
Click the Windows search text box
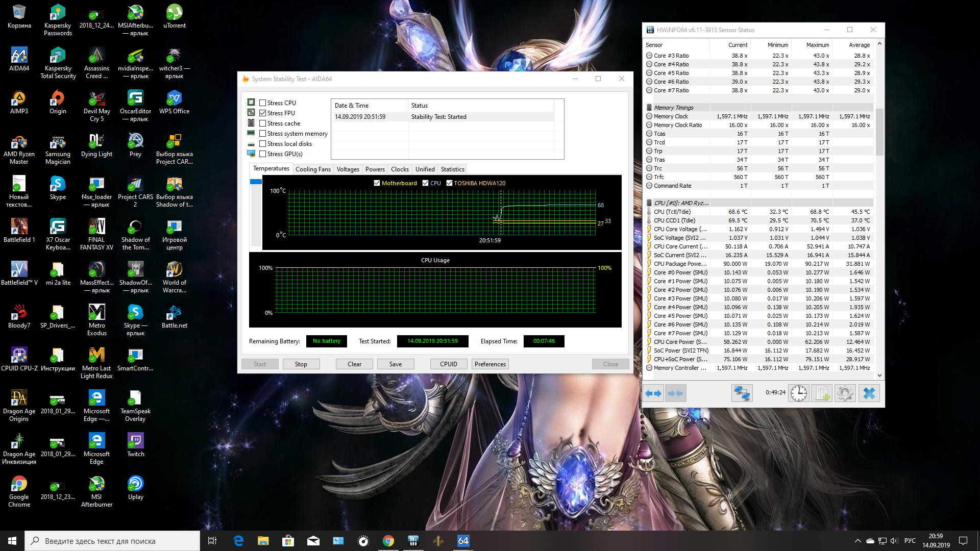pyautogui.click(x=112, y=541)
